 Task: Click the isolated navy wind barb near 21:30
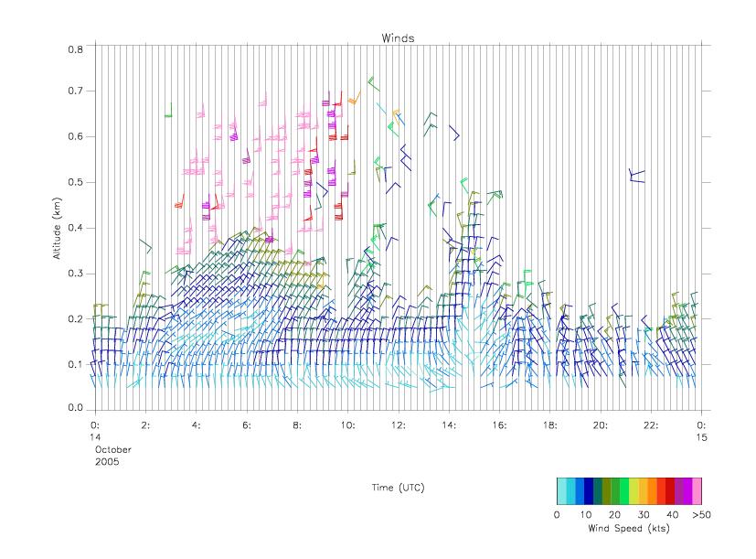coord(637,176)
